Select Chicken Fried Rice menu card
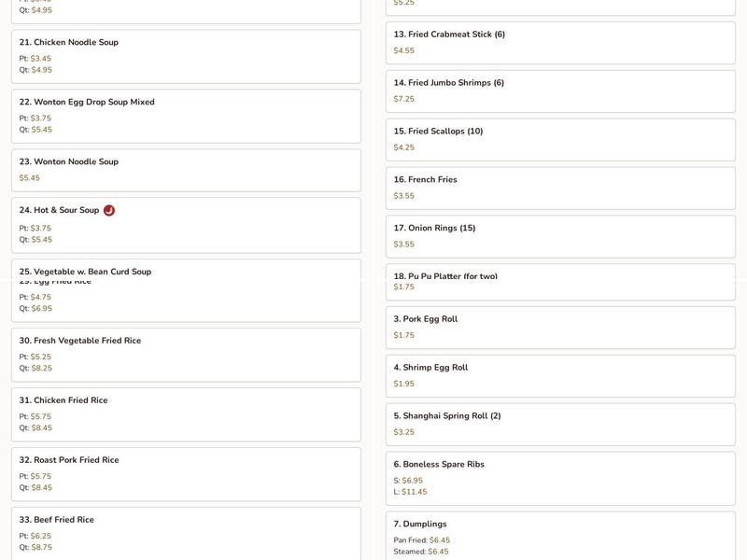Screen dimensions: 747x560 click(186, 413)
